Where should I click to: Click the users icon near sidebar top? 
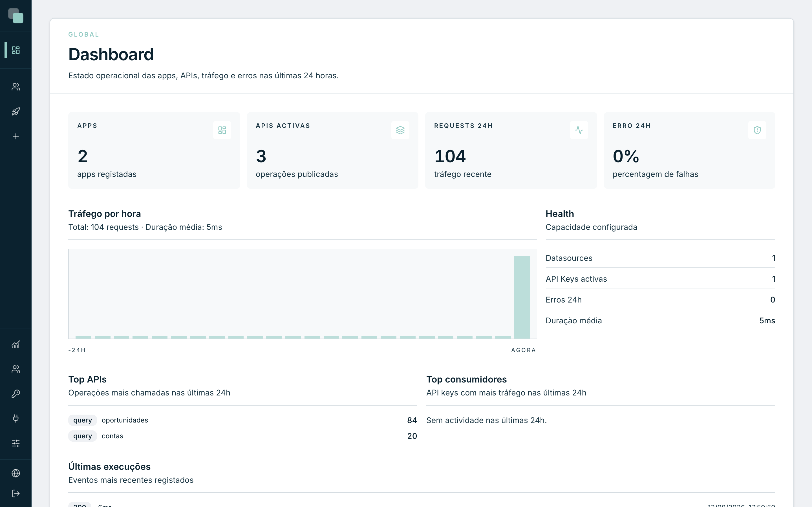(16, 87)
